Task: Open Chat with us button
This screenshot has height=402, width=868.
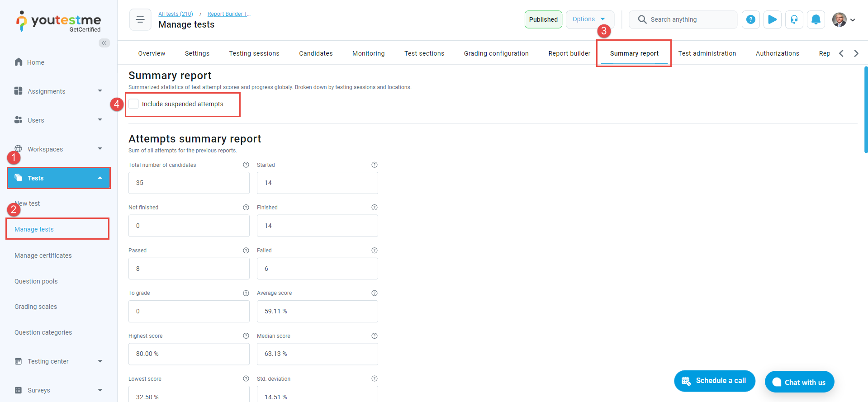Action: [x=799, y=382]
